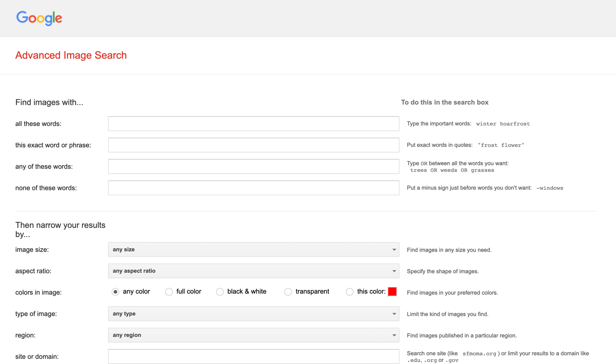Select the 'any color' radio button
Viewport: 616px width, 364px height.
[115, 292]
